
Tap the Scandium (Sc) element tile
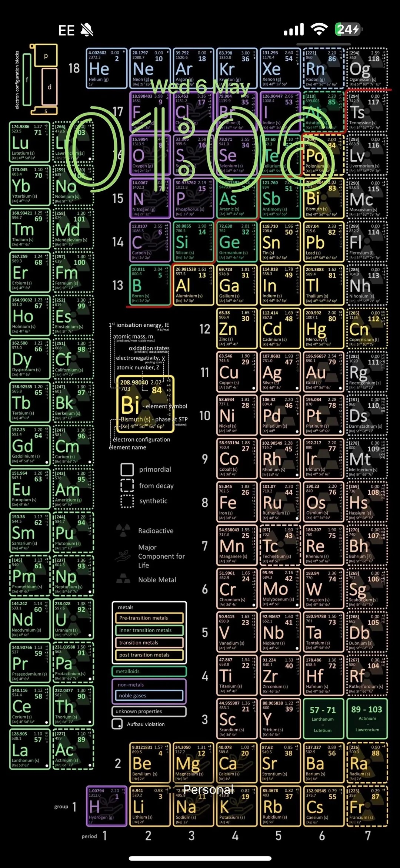237,719
